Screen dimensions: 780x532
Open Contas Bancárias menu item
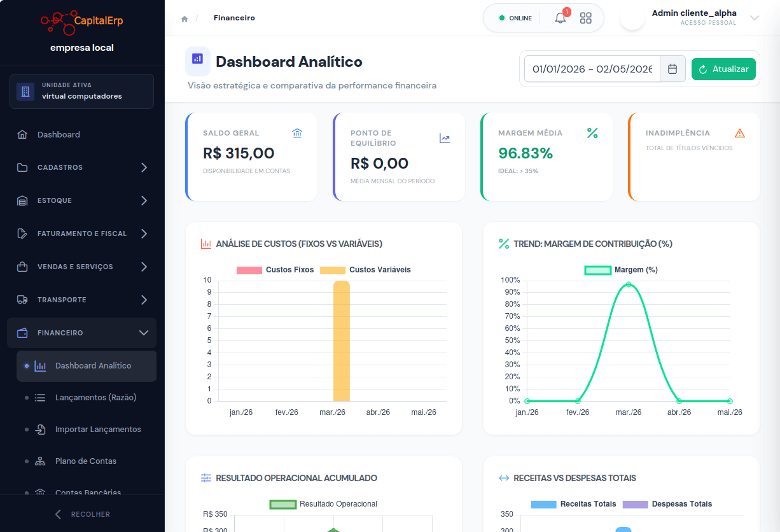click(x=87, y=492)
